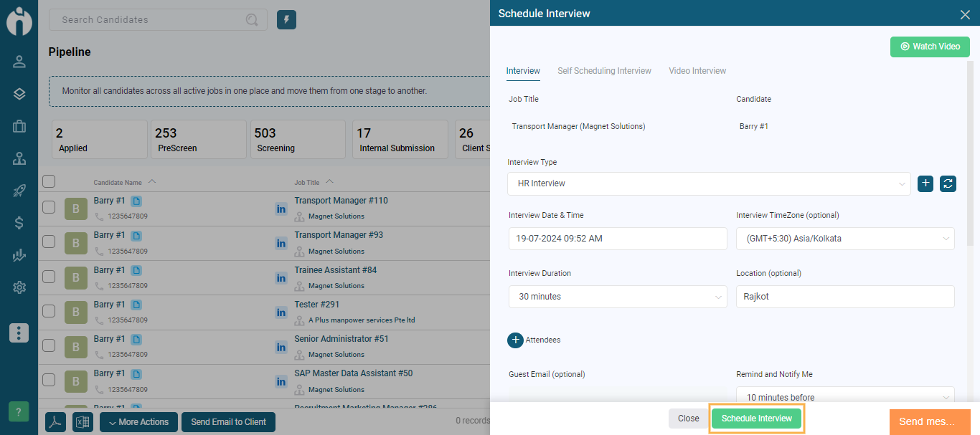Open the Interview TimeZone dropdown
Screen dimensions: 980x435
tap(845, 239)
